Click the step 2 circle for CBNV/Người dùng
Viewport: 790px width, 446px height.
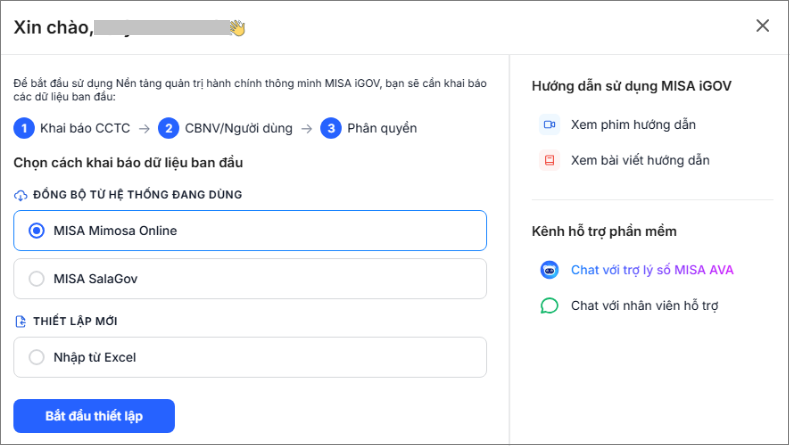168,128
